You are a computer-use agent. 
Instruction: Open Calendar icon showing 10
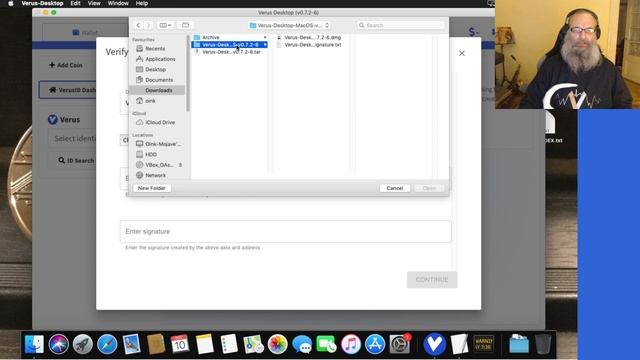click(x=180, y=344)
